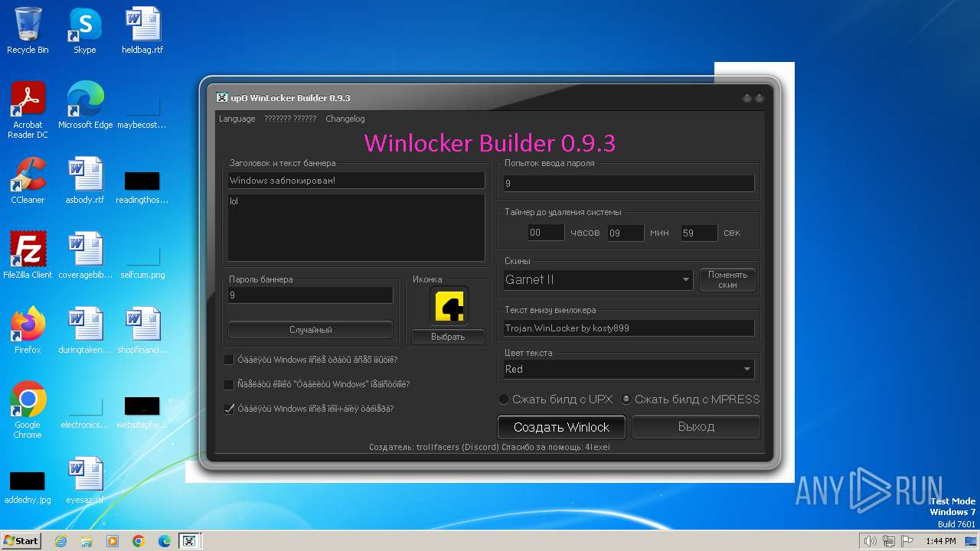Click the banner text area containing lol
Viewport: 980px width, 551px height.
pos(356,227)
